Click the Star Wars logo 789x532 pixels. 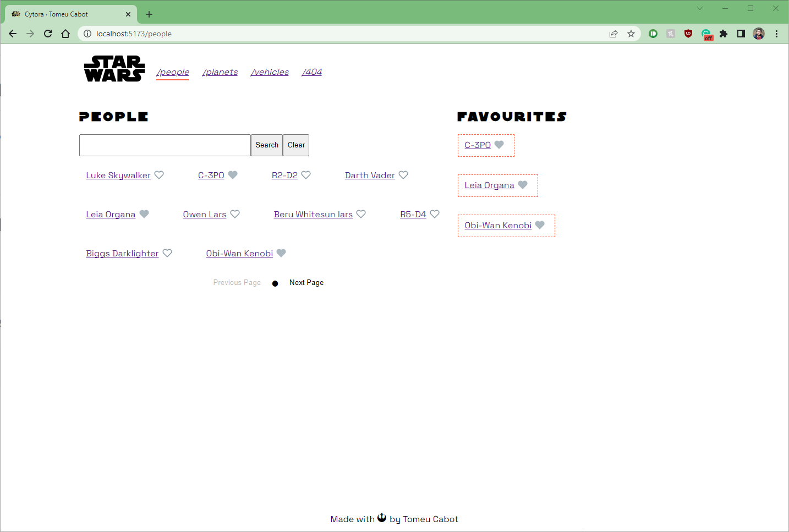[114, 69]
